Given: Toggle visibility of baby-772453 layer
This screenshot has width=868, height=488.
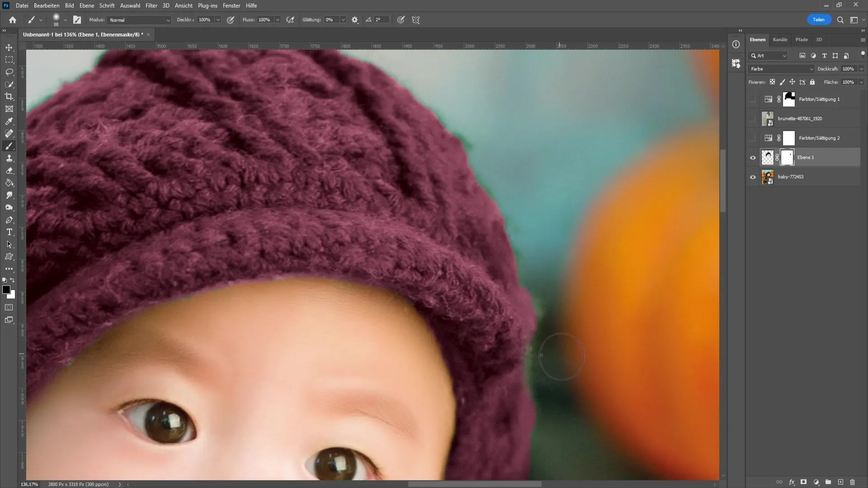Looking at the screenshot, I should point(753,176).
